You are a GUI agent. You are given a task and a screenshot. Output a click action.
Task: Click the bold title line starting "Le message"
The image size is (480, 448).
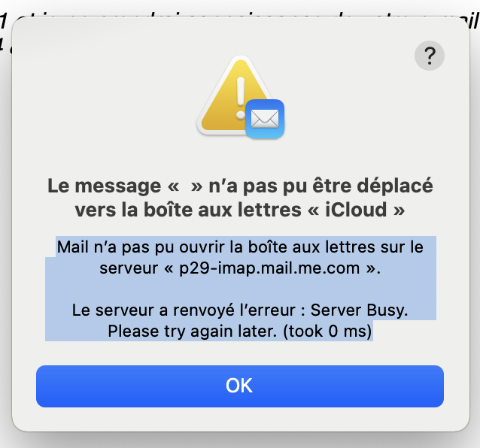[x=240, y=186]
